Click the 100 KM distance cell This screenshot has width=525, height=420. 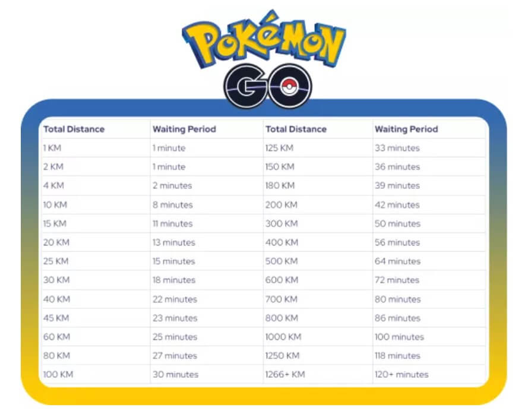coord(58,374)
